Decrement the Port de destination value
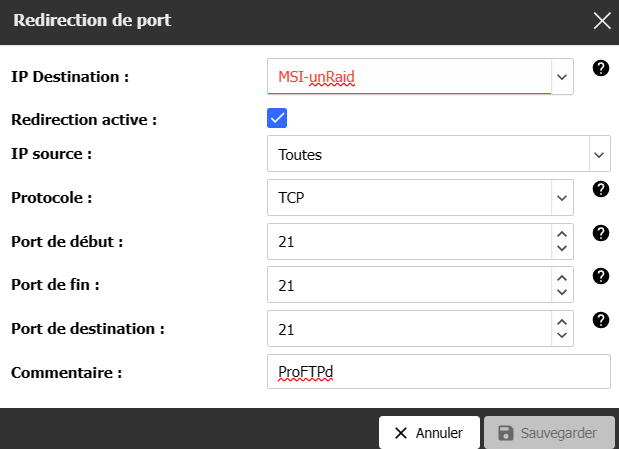The width and height of the screenshot is (619, 449). (562, 335)
